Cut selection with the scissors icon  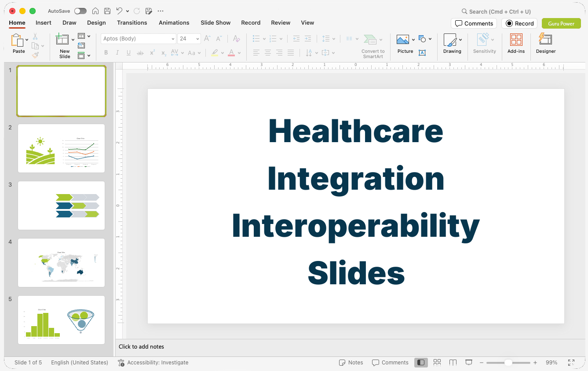[x=35, y=37]
